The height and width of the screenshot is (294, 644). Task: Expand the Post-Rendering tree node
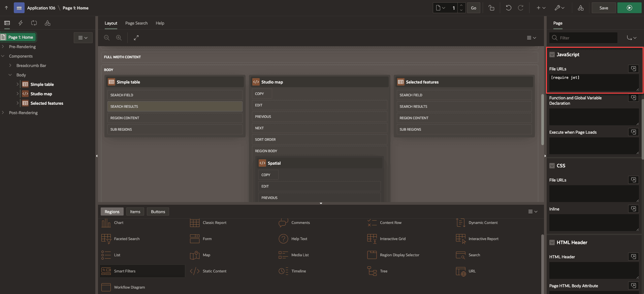[x=3, y=113]
